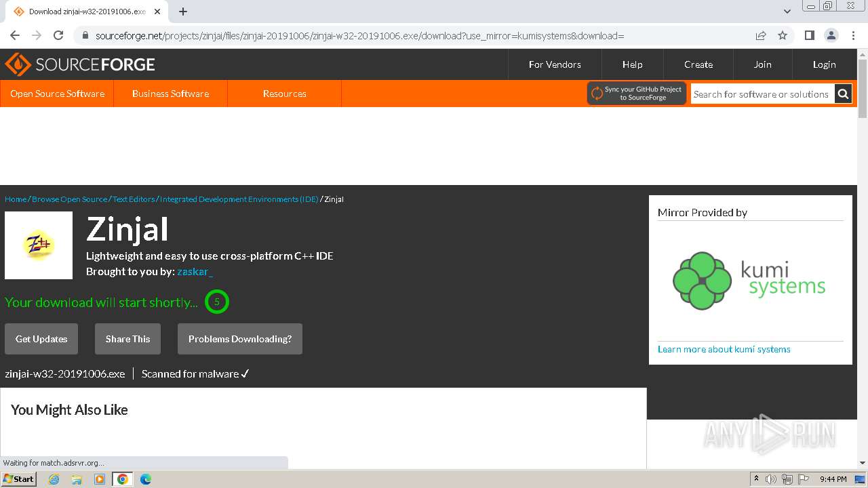
Task: Reload the page
Action: pos(58,35)
